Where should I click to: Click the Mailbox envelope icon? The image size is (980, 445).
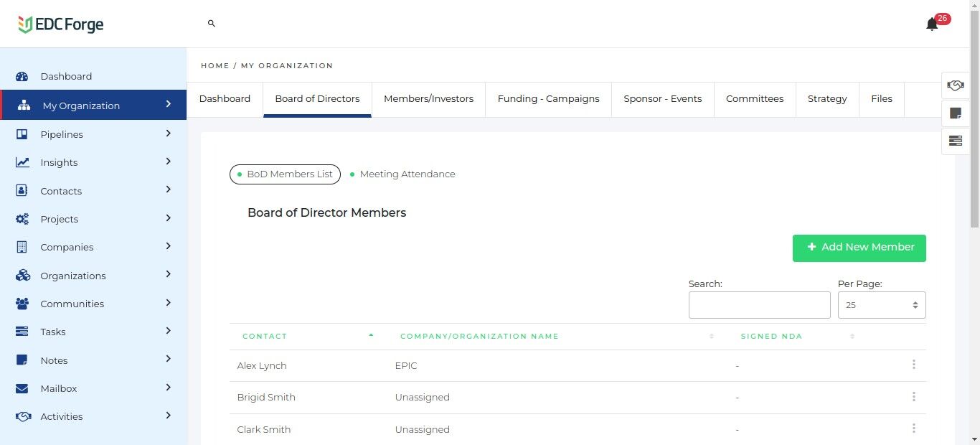click(22, 388)
